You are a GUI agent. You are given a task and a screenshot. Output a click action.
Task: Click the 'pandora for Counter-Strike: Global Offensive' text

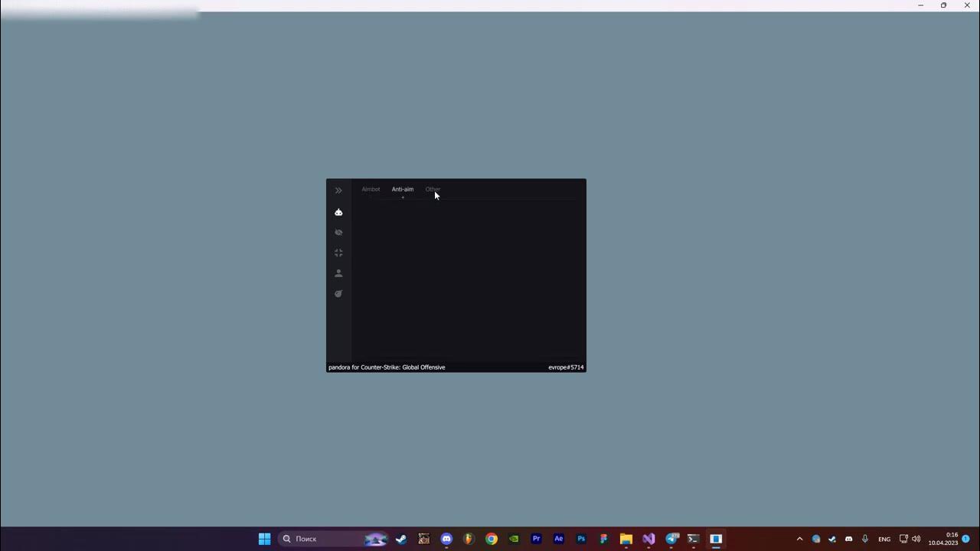(x=387, y=367)
